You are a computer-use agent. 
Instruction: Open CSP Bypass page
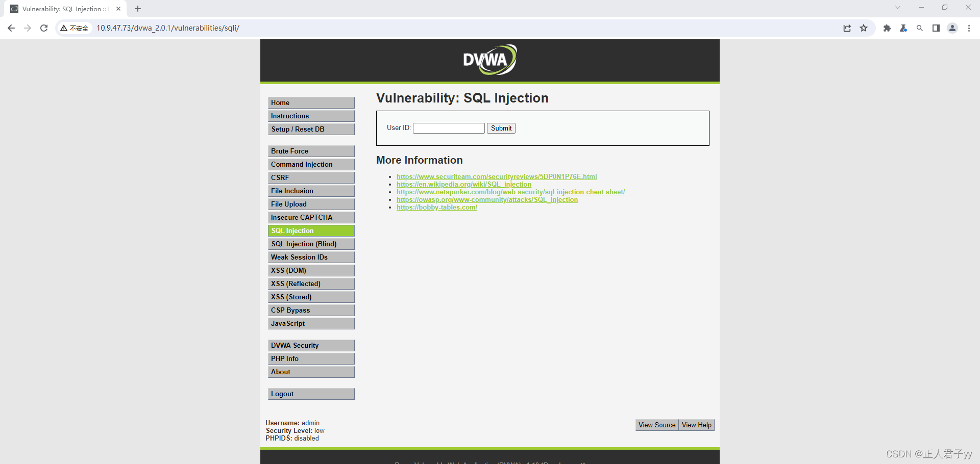tap(311, 310)
